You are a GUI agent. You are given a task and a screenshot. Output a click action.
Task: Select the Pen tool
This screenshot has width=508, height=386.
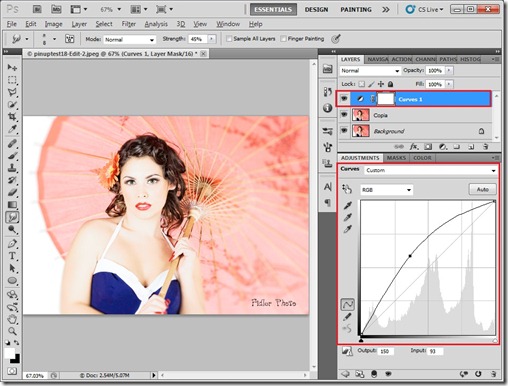point(12,244)
